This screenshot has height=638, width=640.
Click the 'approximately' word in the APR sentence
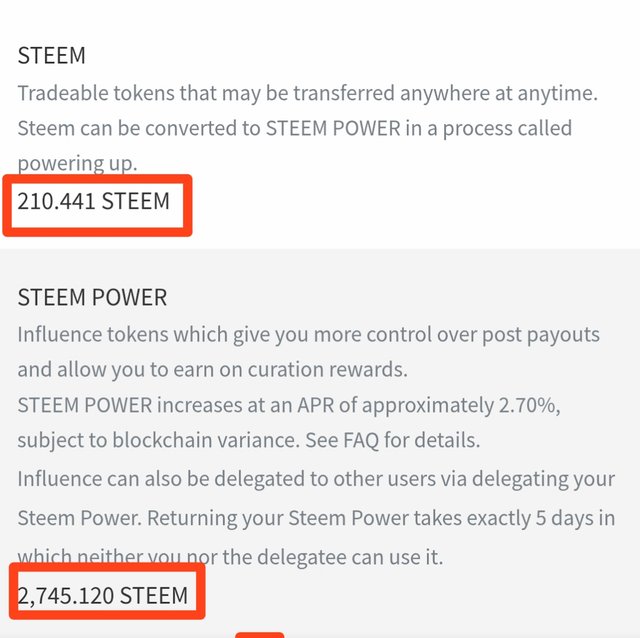[428, 406]
